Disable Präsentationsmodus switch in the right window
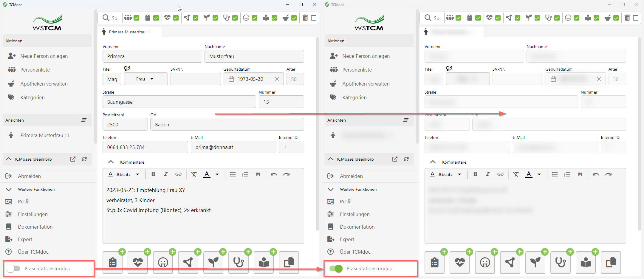 click(336, 269)
